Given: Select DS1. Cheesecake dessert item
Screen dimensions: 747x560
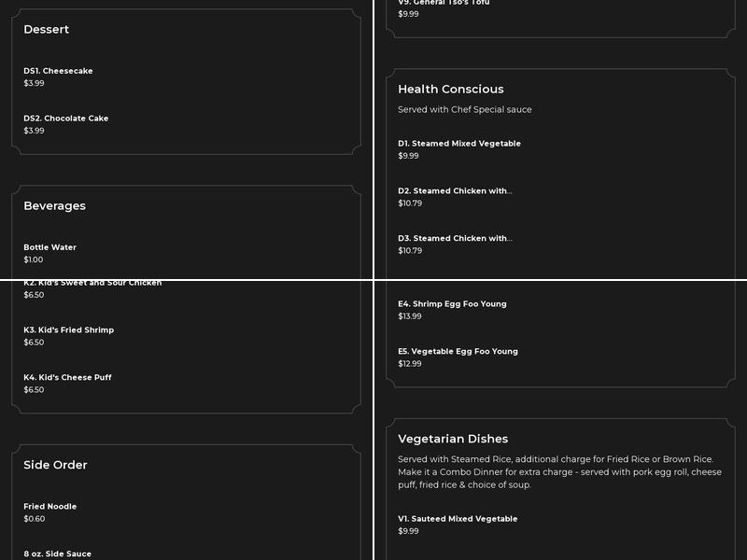Looking at the screenshot, I should click(58, 71).
